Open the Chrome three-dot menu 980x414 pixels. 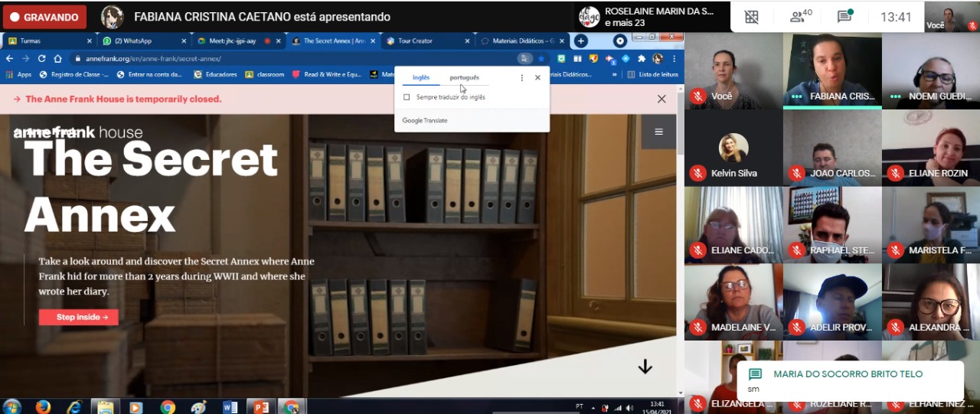[x=674, y=58]
